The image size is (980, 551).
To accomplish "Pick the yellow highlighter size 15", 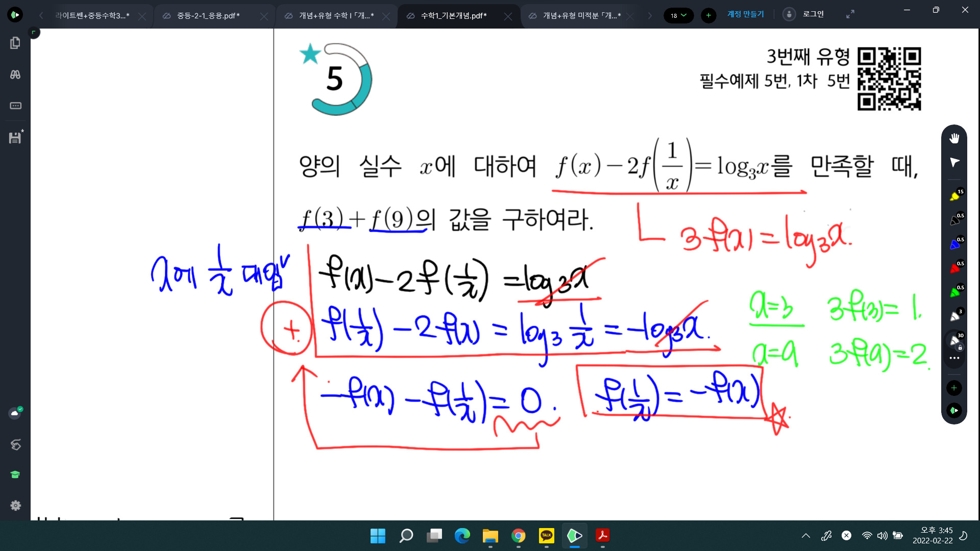I will pos(955,196).
